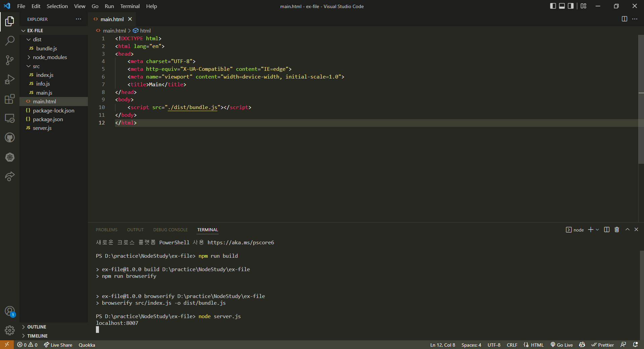Toggle Prettier formatter status
The image size is (644, 349).
point(602,345)
